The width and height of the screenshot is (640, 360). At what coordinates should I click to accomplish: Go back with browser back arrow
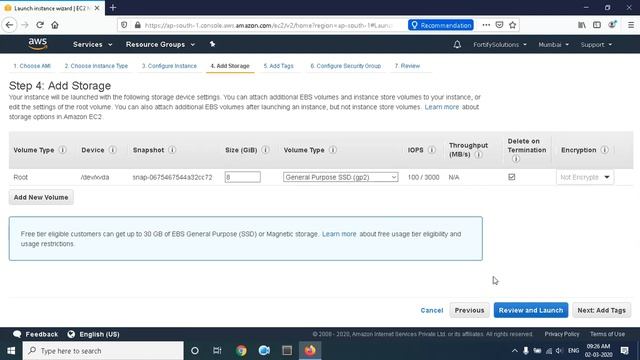click(x=9, y=25)
